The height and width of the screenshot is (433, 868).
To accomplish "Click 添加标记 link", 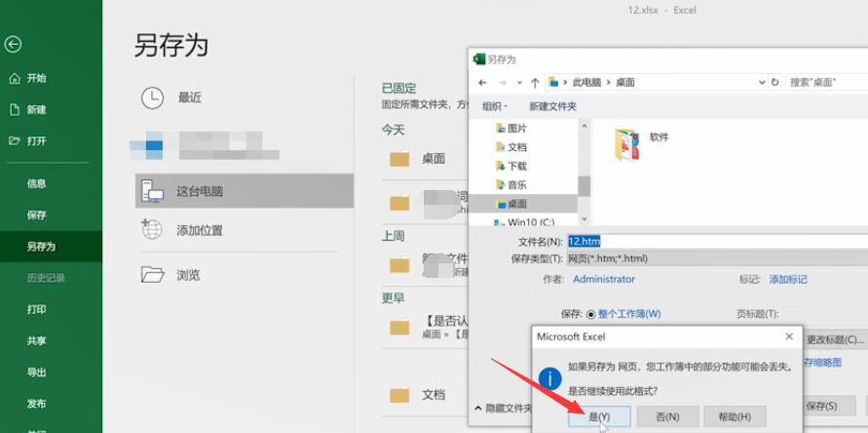I will pyautogui.click(x=788, y=280).
